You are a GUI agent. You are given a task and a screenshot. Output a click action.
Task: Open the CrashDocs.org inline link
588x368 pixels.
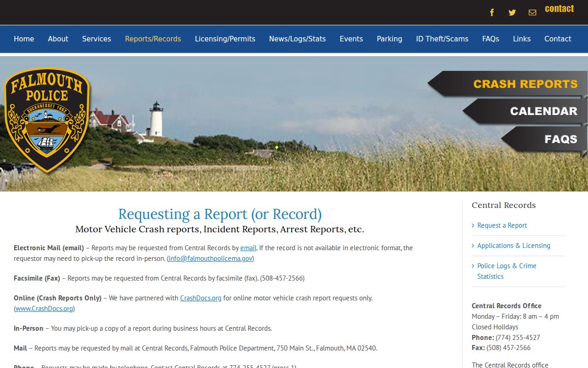[201, 298]
